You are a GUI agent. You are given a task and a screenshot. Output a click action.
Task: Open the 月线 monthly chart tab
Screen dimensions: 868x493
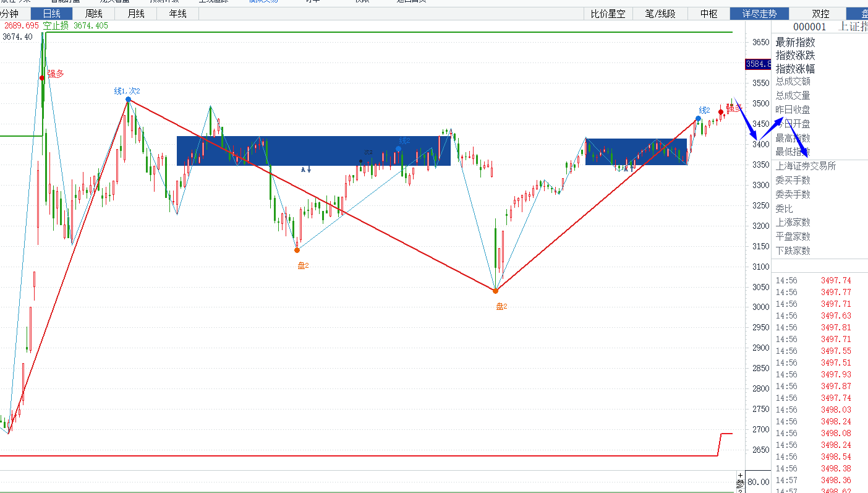(x=135, y=14)
